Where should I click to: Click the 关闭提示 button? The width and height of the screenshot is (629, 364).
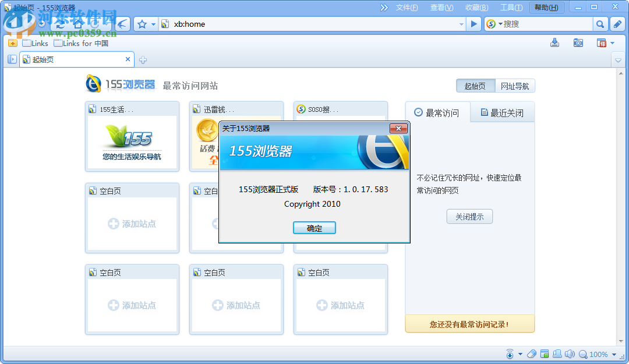tap(469, 217)
